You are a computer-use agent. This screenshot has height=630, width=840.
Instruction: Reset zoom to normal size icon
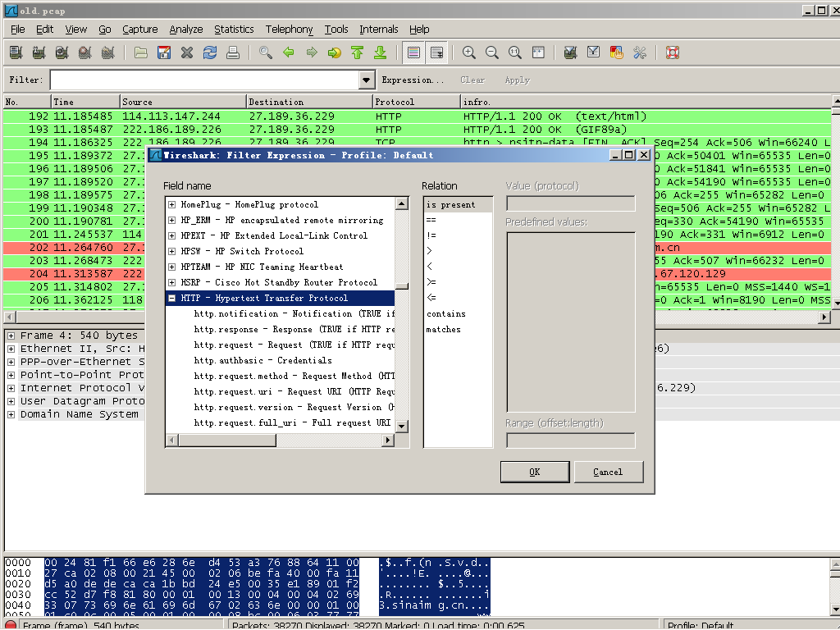tap(515, 52)
